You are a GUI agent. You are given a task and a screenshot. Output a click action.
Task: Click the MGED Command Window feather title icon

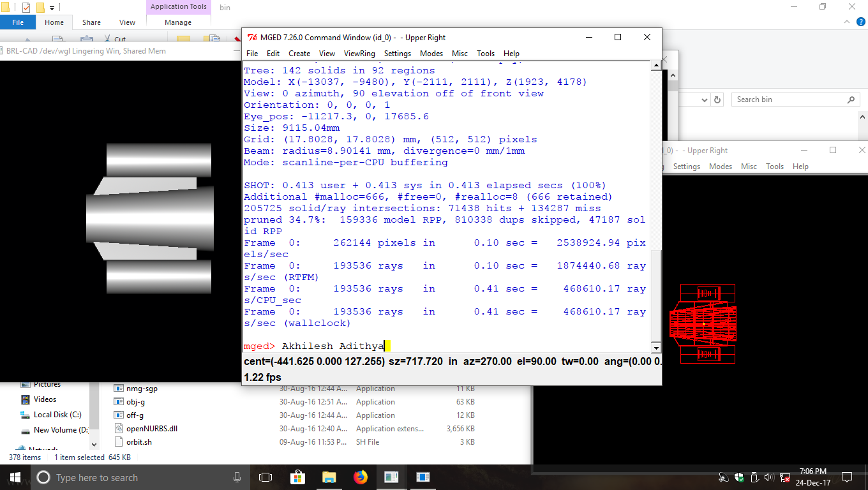[x=252, y=37]
